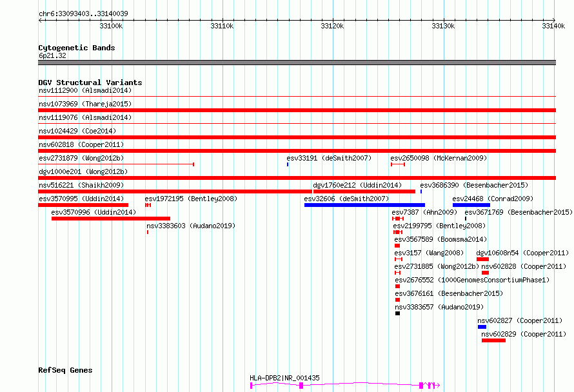574x392 pixels.
Task: Select esv1972195 (Bentley2008) label
Action: (x=191, y=199)
